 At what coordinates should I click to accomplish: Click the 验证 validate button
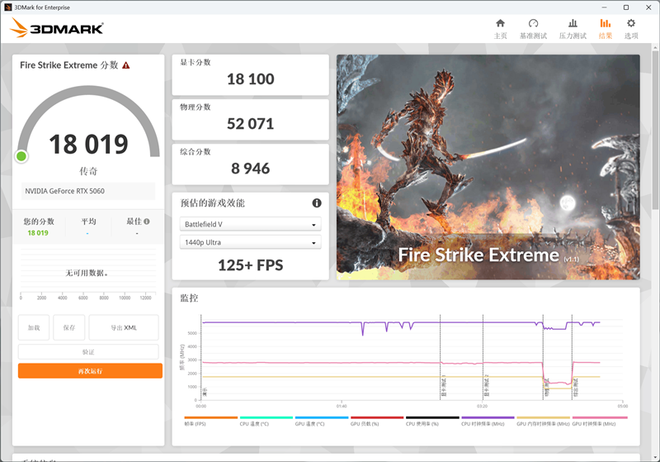[88, 352]
